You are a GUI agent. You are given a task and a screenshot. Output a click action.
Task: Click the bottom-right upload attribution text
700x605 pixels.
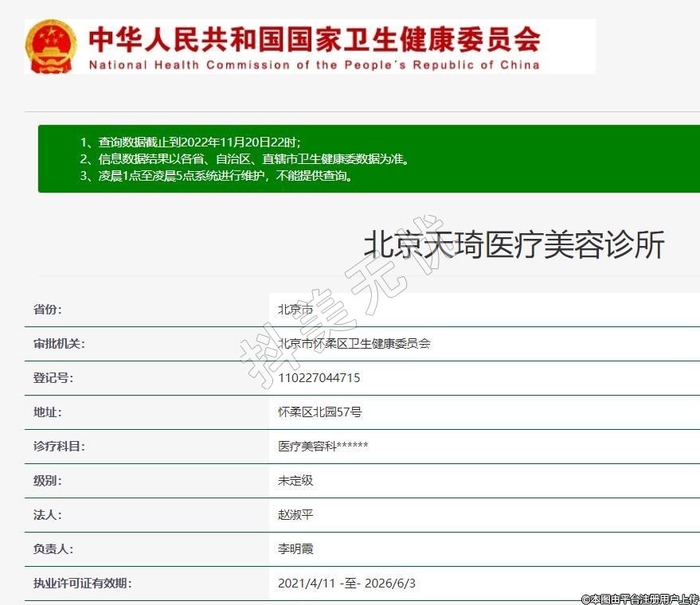[639, 598]
